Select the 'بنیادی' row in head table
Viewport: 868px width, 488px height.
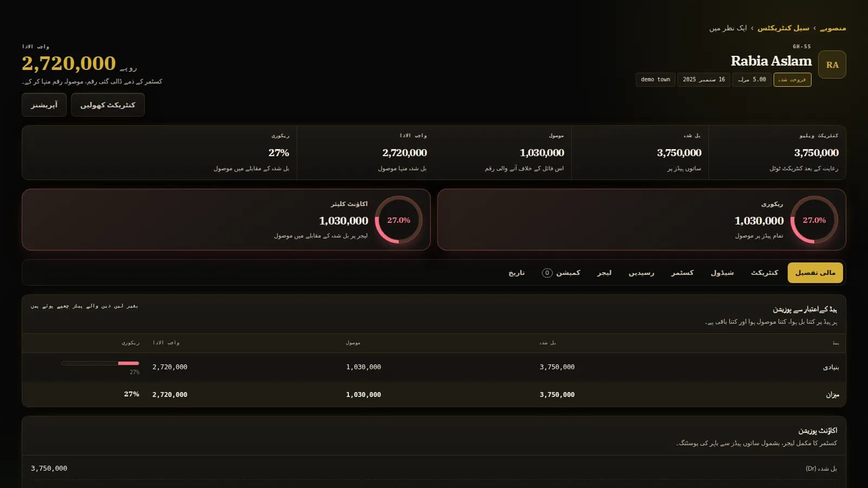point(434,367)
